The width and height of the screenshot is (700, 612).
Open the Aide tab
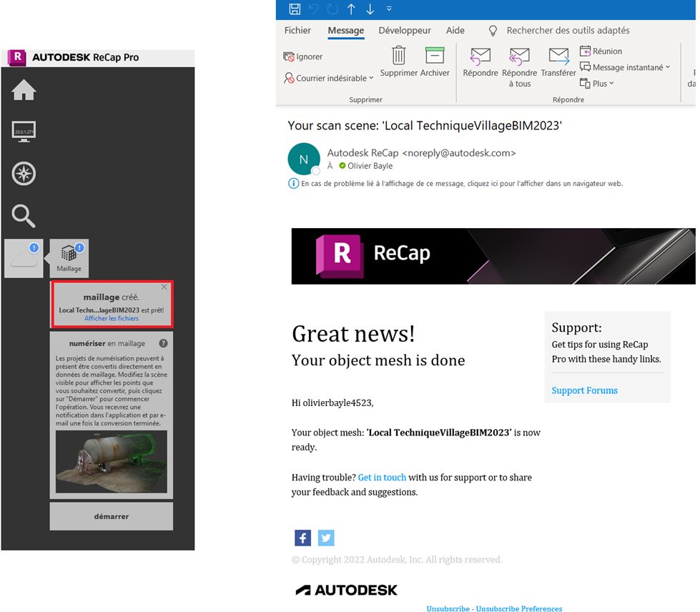[455, 30]
